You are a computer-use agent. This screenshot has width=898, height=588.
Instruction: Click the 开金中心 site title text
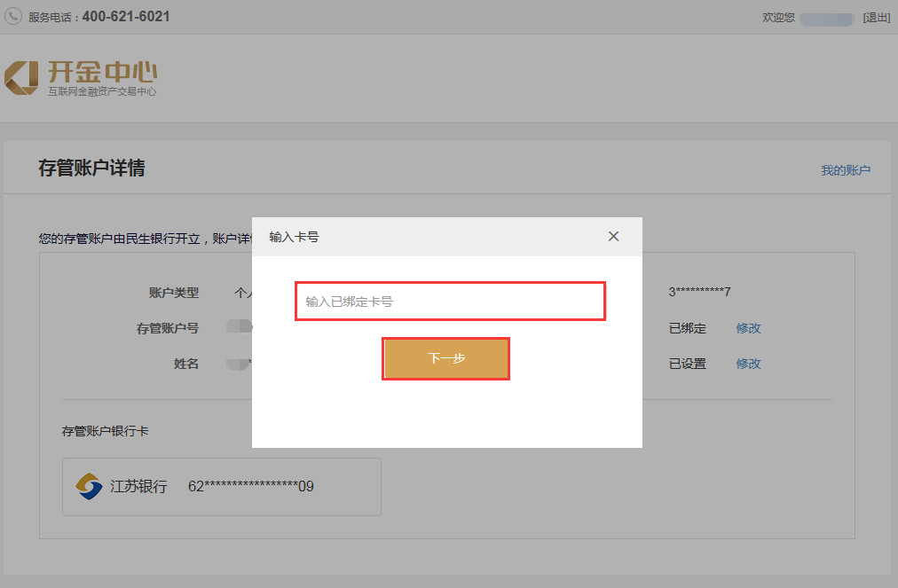coord(103,72)
